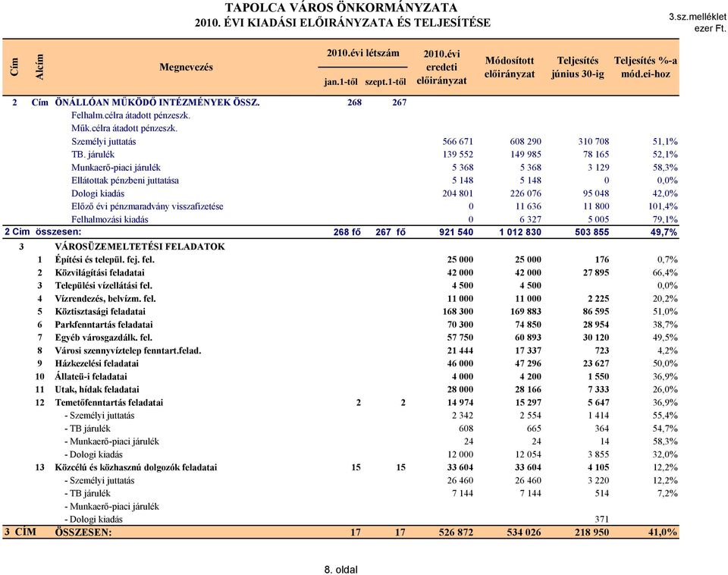Click 'Vízrendezés, belvízm. fel.' label
The image size is (728, 575).
pos(105,299)
